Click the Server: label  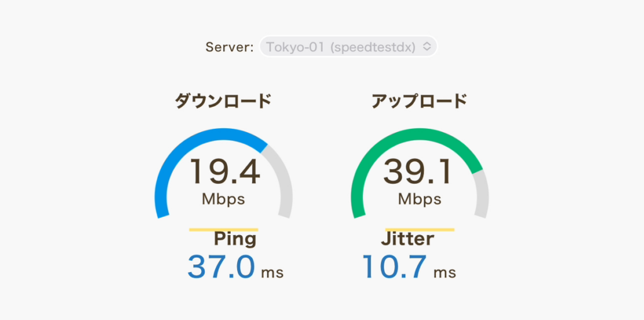(230, 47)
